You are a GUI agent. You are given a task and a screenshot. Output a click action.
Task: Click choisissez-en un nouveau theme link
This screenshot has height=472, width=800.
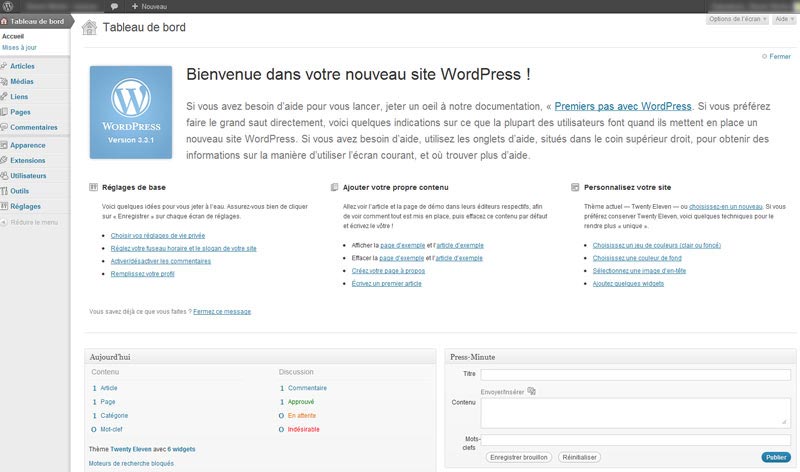pyautogui.click(x=726, y=207)
